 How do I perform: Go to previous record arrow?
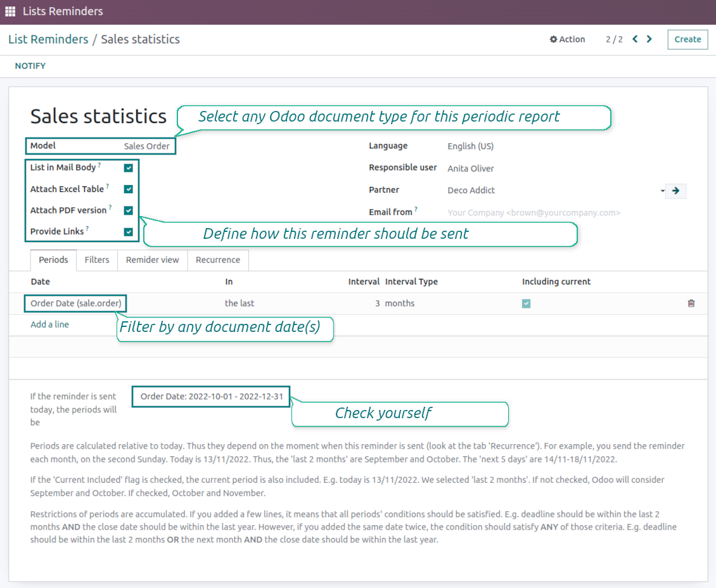pos(635,39)
